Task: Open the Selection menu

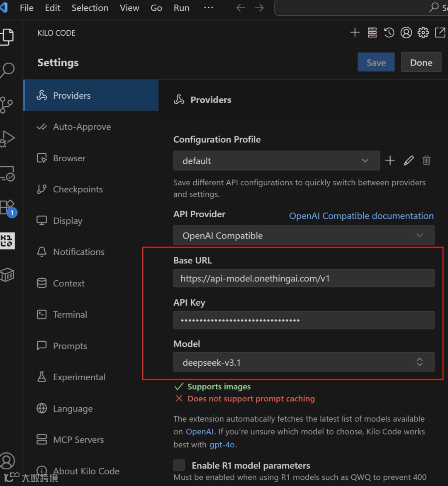Action: [x=90, y=8]
